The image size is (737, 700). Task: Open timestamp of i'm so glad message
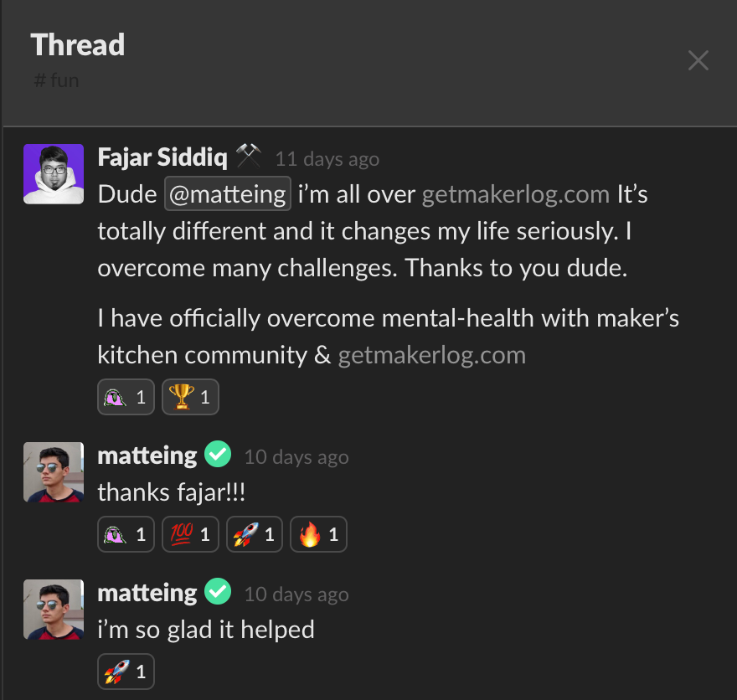(296, 594)
